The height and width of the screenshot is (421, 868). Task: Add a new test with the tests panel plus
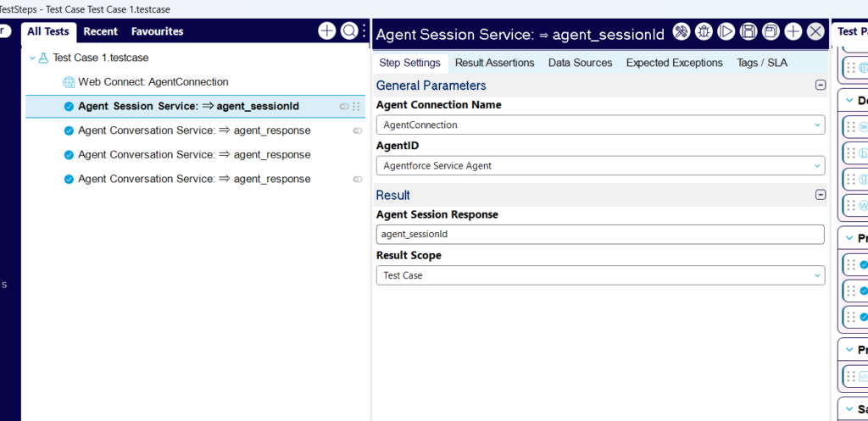click(x=326, y=31)
